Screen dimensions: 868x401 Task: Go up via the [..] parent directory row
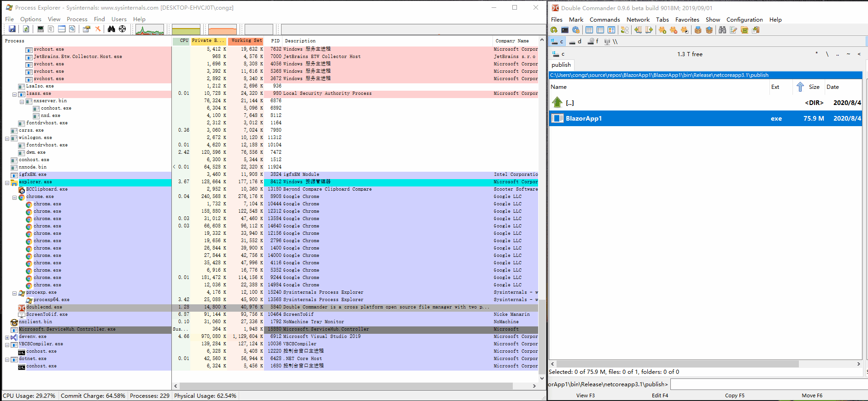pyautogui.click(x=705, y=103)
